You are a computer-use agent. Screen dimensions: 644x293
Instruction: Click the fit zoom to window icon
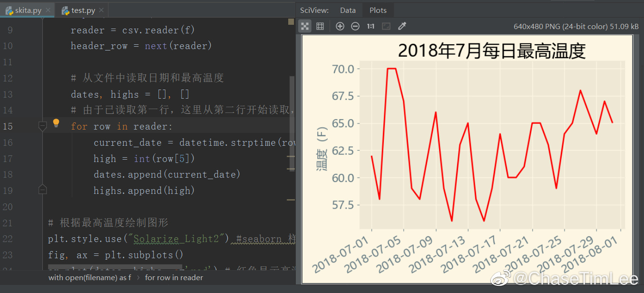(x=386, y=26)
